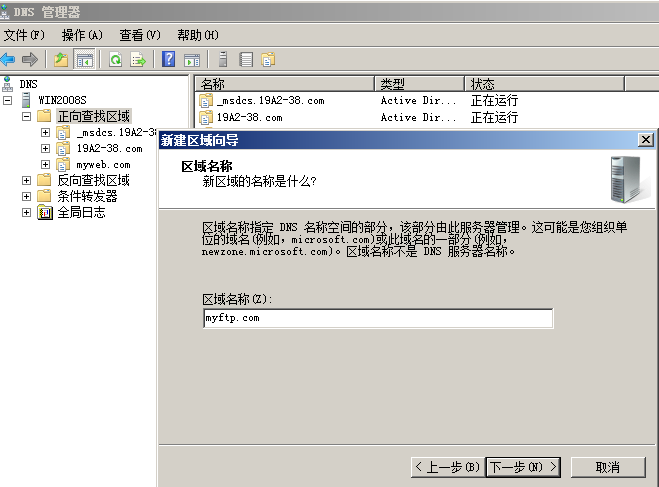Screen dimensions: 659x487
Task: Toggle the show/hide console tree icon
Action: click(84, 59)
